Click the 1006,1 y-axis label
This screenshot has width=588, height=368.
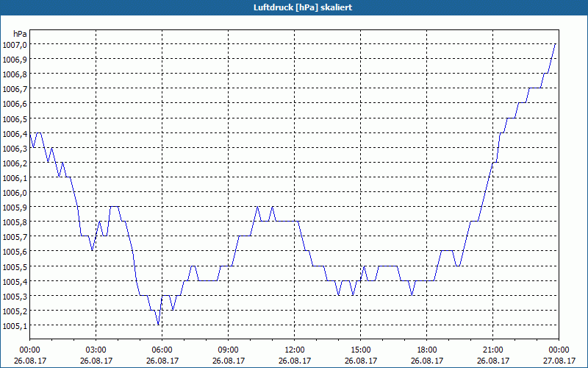(x=15, y=178)
